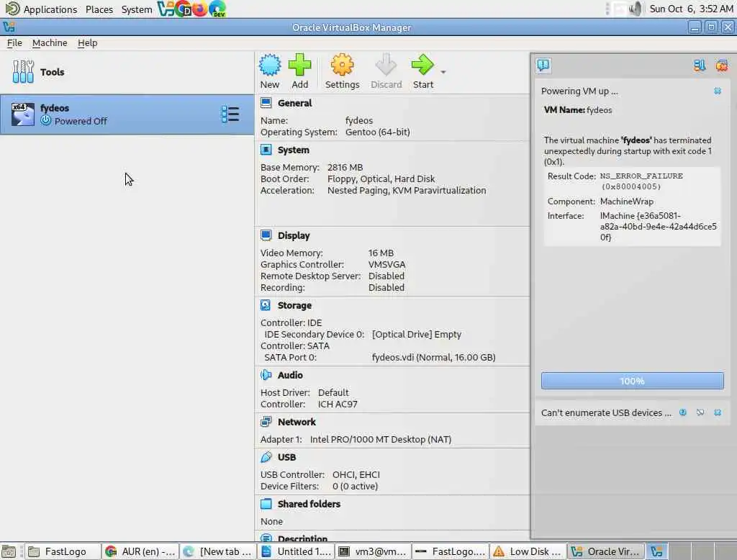Open the File menu
This screenshot has height=560, width=737.
pos(14,42)
